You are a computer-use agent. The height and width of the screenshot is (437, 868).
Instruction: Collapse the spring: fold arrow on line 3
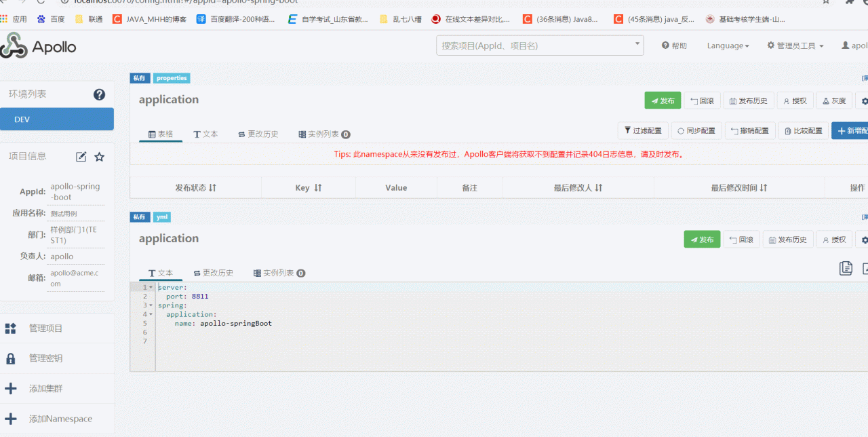151,305
